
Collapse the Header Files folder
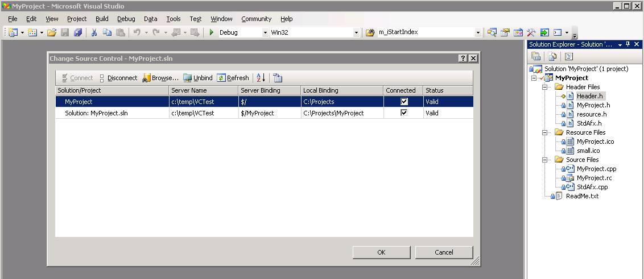[x=544, y=87]
